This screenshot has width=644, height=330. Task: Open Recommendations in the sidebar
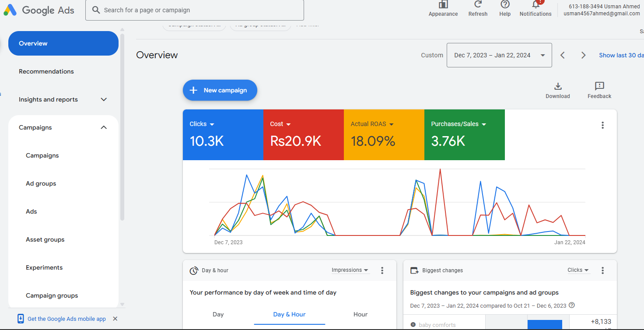pos(46,71)
